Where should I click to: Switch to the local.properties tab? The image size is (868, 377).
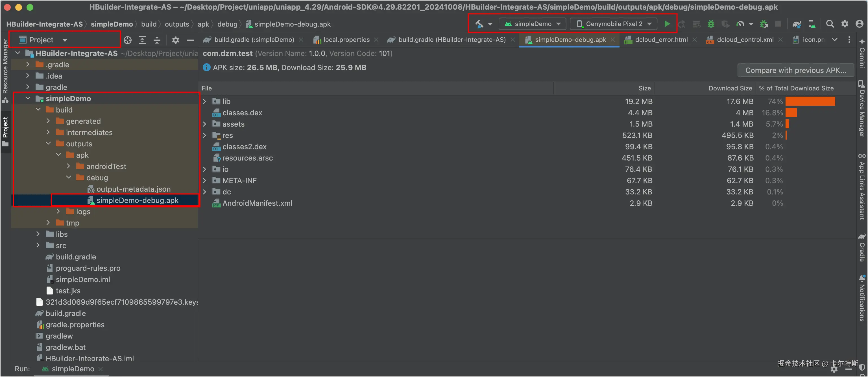point(346,40)
